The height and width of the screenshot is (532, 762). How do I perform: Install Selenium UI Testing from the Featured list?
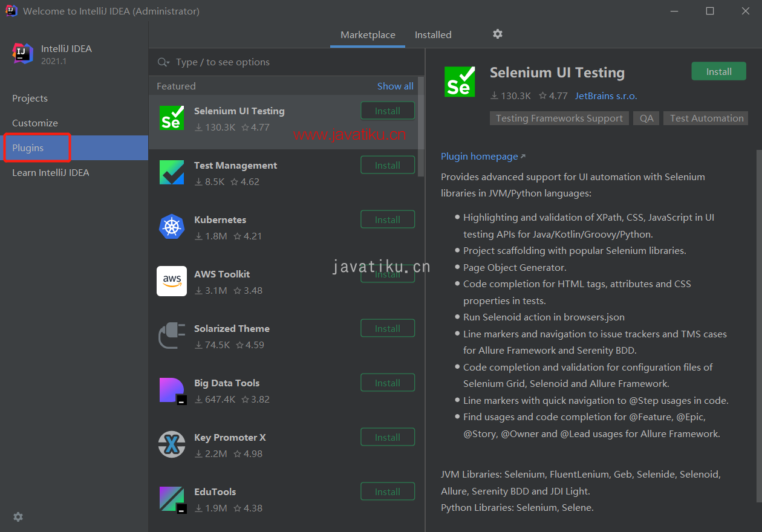pos(388,111)
